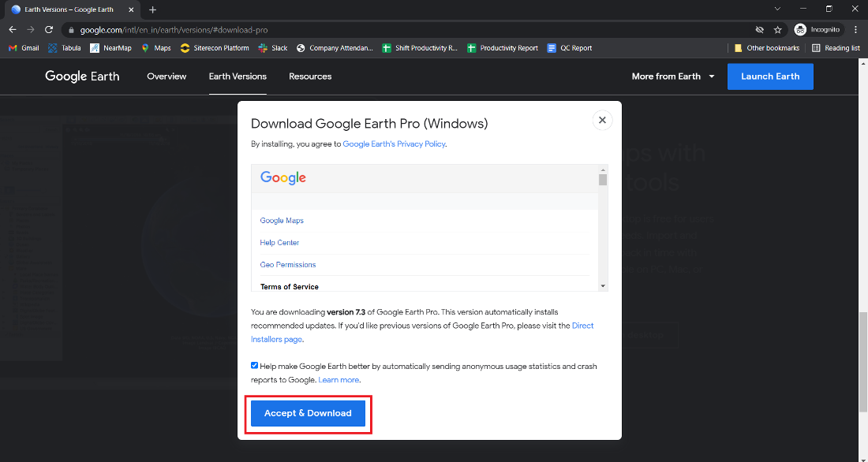868x462 pixels.
Task: Click the Accept & Download button
Action: pyautogui.click(x=308, y=413)
